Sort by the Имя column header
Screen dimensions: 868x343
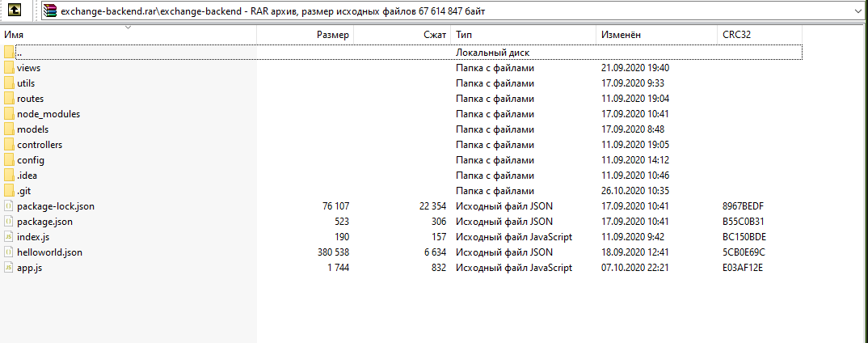(14, 35)
